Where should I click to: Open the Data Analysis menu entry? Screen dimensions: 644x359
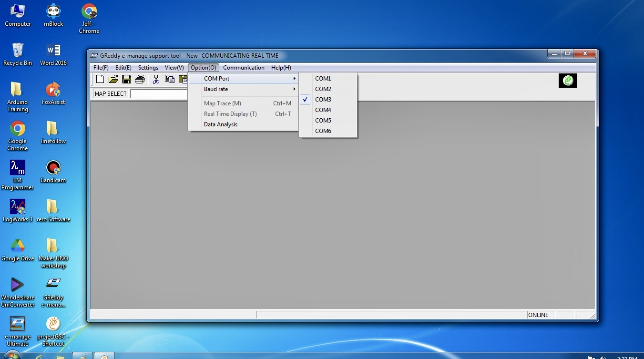244,124
